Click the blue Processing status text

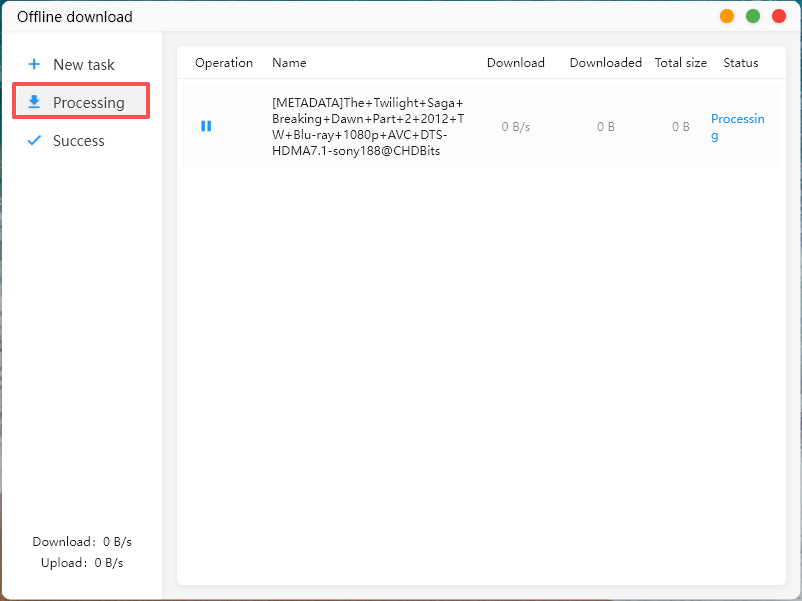(x=738, y=126)
